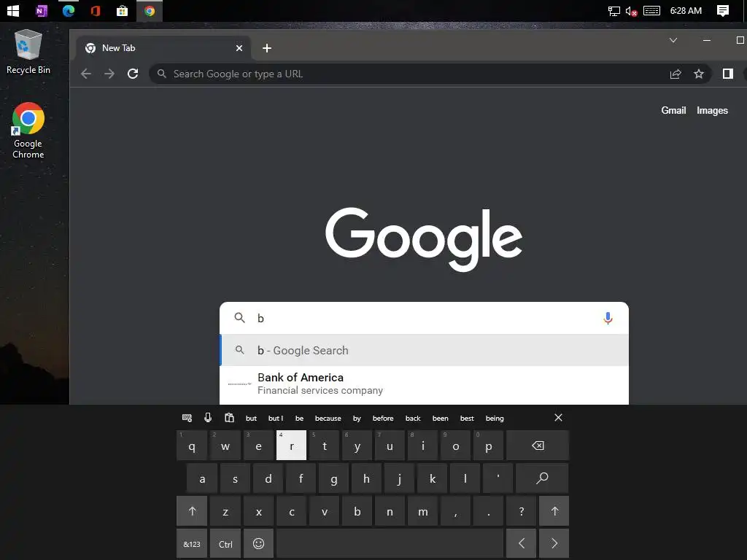Viewport: 747px width, 560px height.
Task: Open Google Images link
Action: point(712,111)
